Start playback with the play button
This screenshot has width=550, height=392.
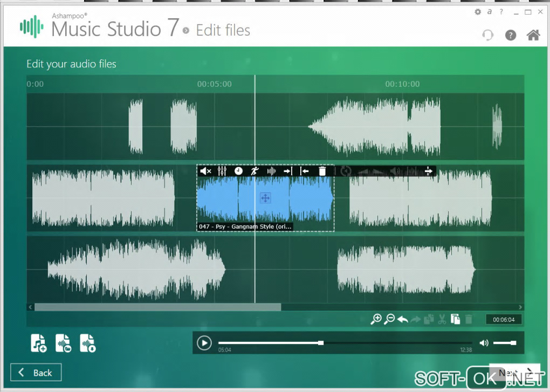(x=204, y=342)
